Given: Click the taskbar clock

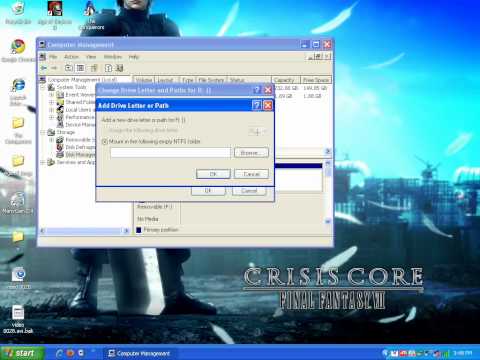Looking at the screenshot, I should (462, 353).
